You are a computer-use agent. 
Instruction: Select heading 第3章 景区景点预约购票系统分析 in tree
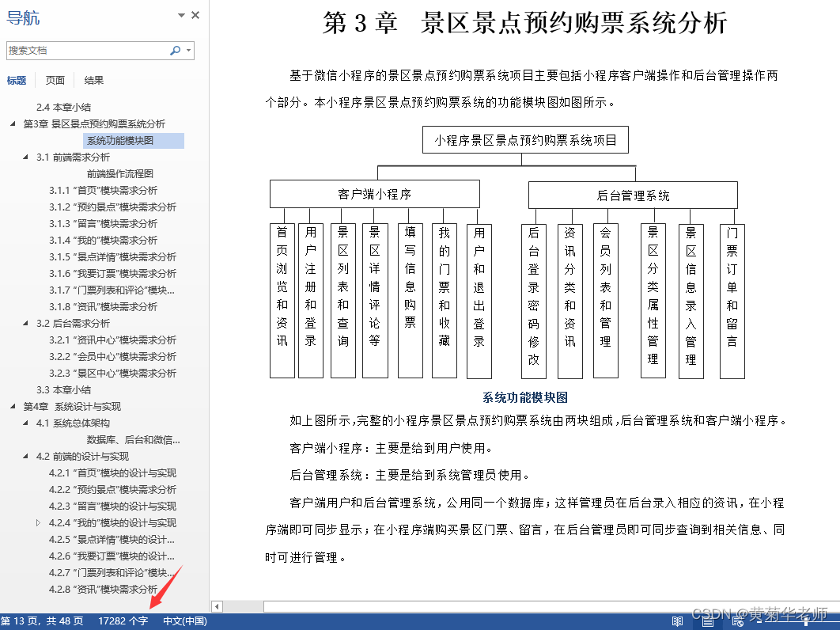click(x=94, y=123)
